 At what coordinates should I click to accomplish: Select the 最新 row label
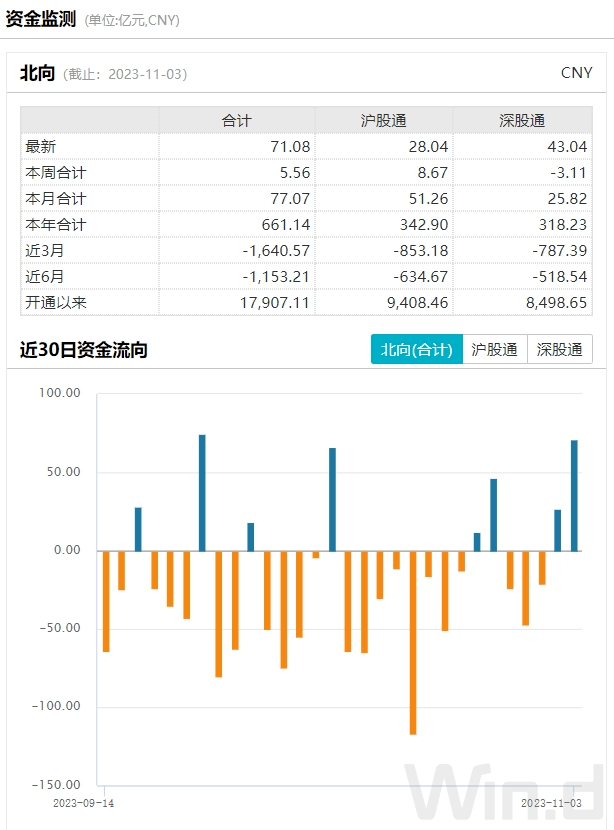pyautogui.click(x=41, y=146)
